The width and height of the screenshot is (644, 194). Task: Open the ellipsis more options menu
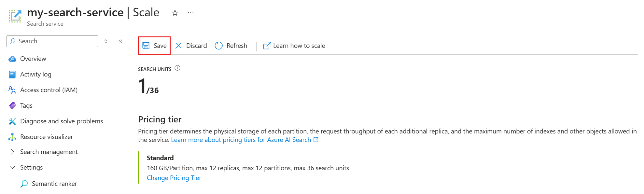pyautogui.click(x=191, y=13)
